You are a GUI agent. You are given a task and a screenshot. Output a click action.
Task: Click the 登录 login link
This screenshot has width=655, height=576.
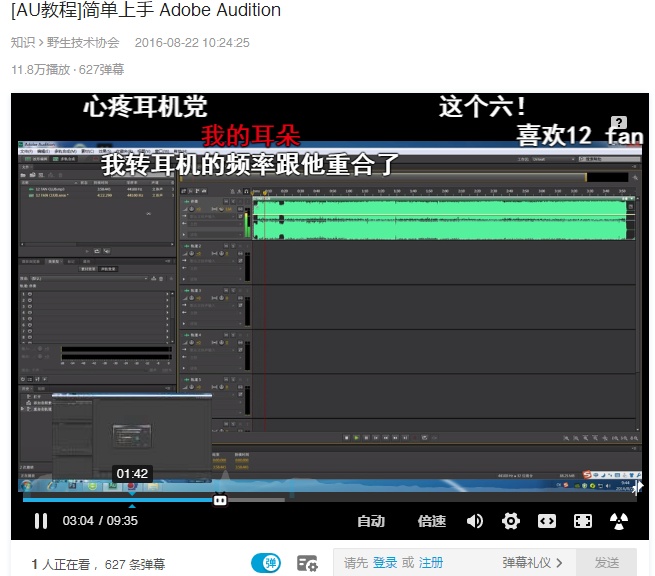point(385,563)
